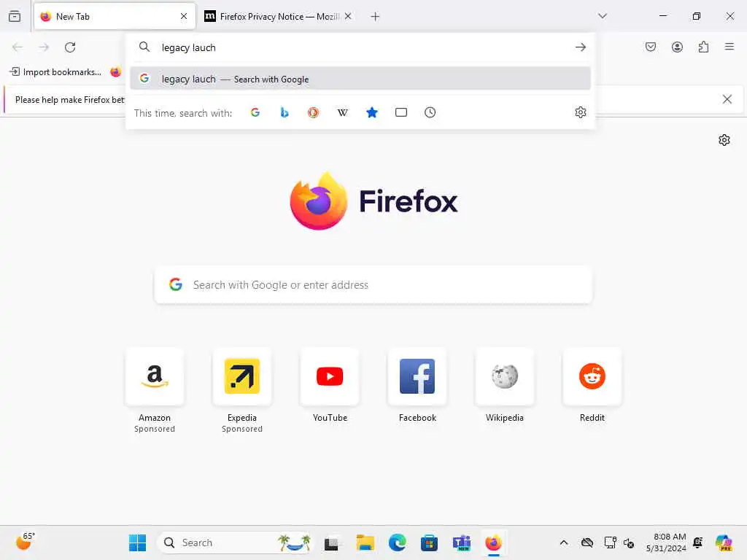Go back to the previous page
Viewport: 747px width, 560px height.
pos(18,47)
